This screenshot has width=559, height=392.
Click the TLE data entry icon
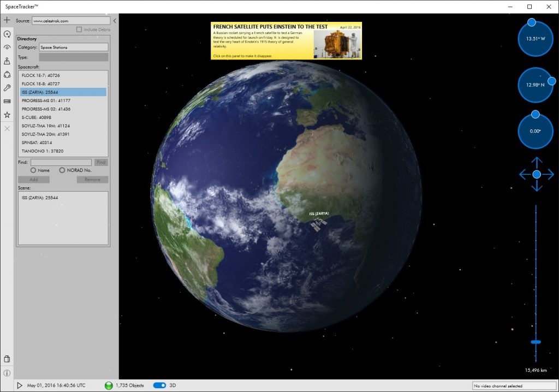coord(7,100)
